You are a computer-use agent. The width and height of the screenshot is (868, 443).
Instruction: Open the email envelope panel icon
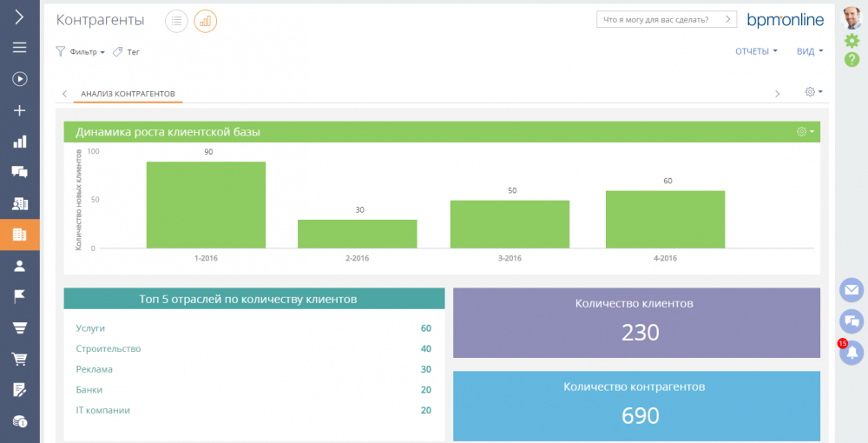852,290
